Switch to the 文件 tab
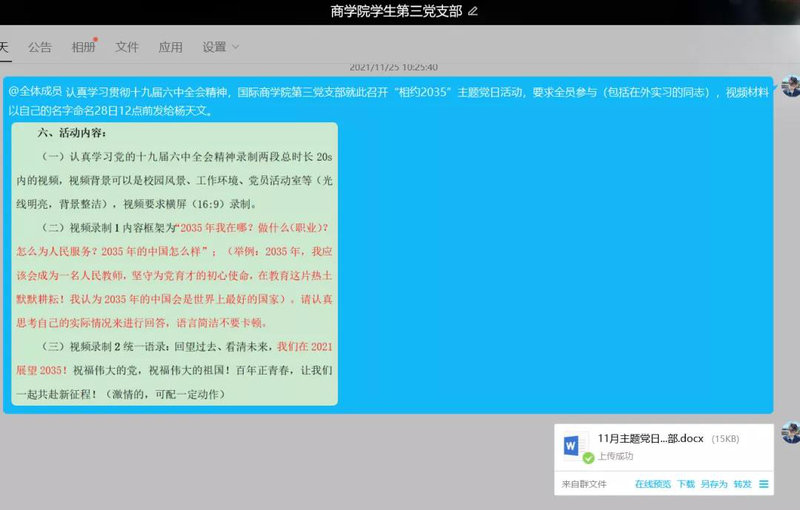This screenshot has width=800, height=510. (x=127, y=47)
